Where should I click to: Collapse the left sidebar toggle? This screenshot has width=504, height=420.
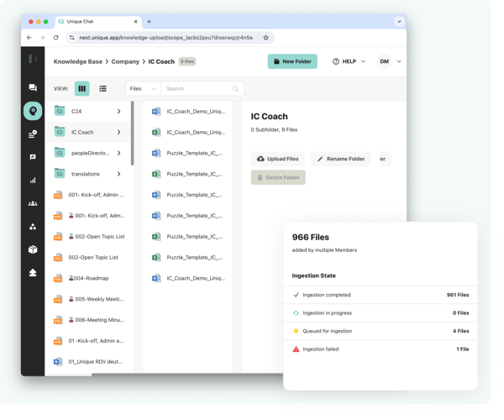click(33, 59)
